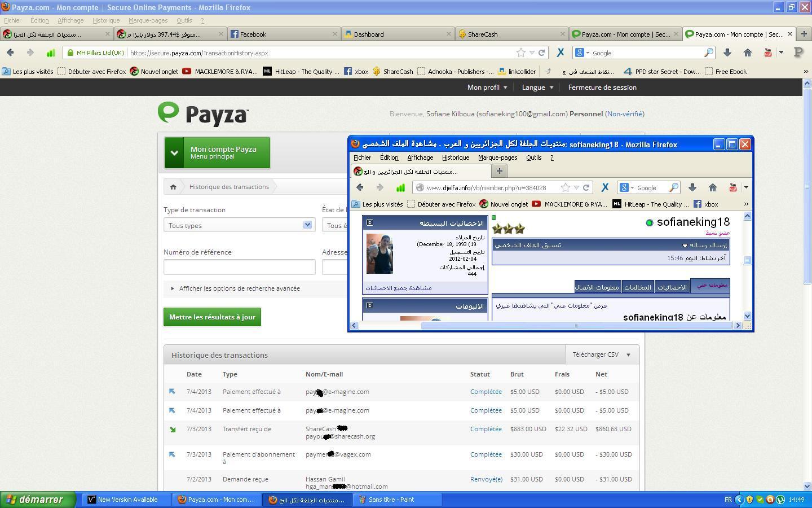
Task: Click magnifier in main Google search box
Action: [x=709, y=52]
